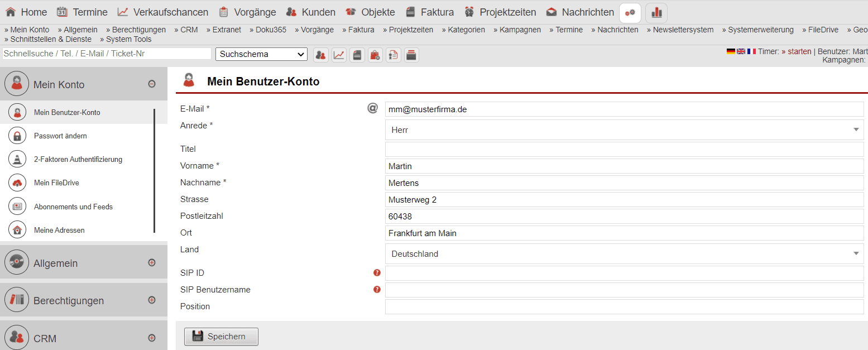Open the Anrede dropdown

click(x=624, y=130)
